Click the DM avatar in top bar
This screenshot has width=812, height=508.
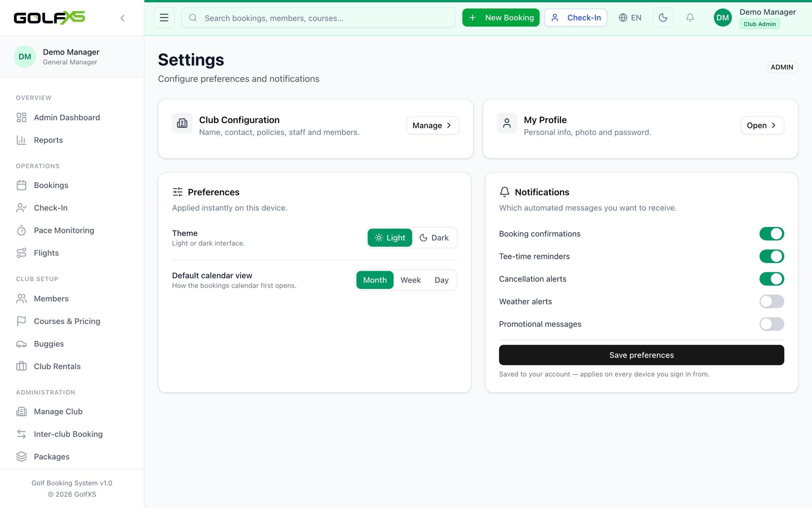pos(722,18)
